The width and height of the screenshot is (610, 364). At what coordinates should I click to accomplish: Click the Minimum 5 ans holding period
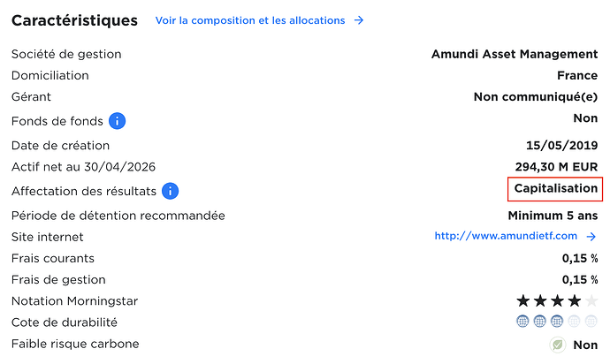tap(553, 216)
